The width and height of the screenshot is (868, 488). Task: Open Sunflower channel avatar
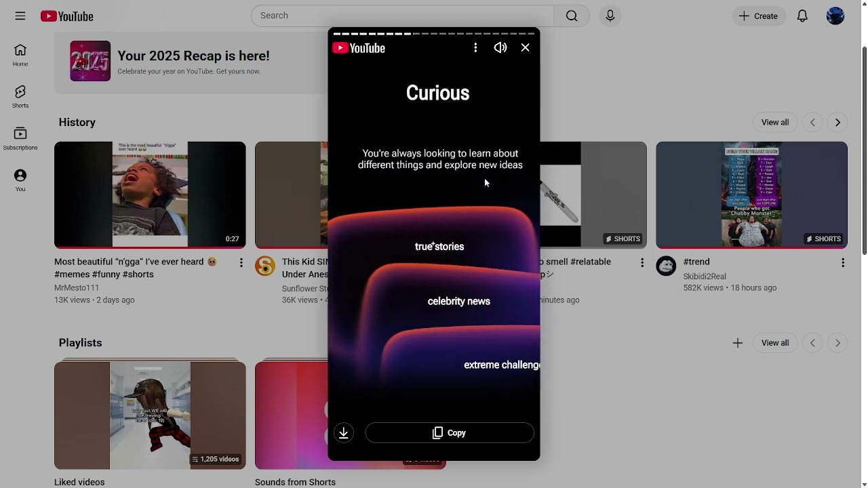pos(265,266)
